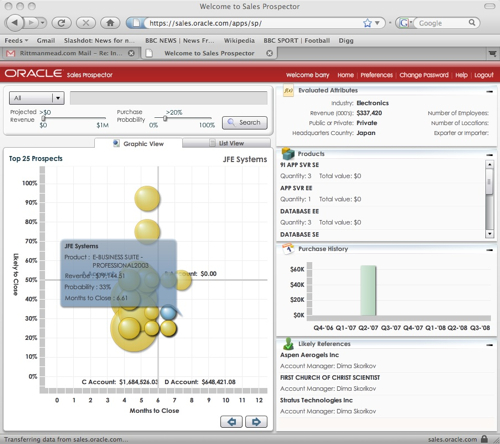Click the Likely References person icon

(x=288, y=344)
